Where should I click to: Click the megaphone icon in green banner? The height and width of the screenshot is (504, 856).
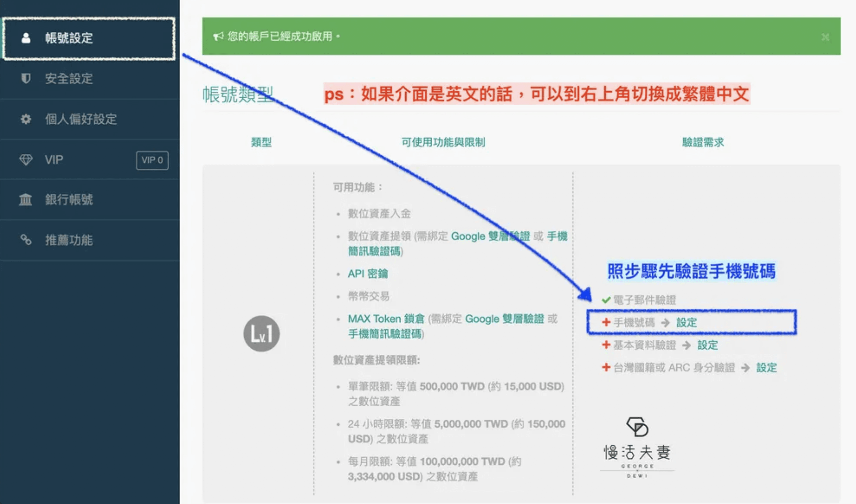click(218, 36)
